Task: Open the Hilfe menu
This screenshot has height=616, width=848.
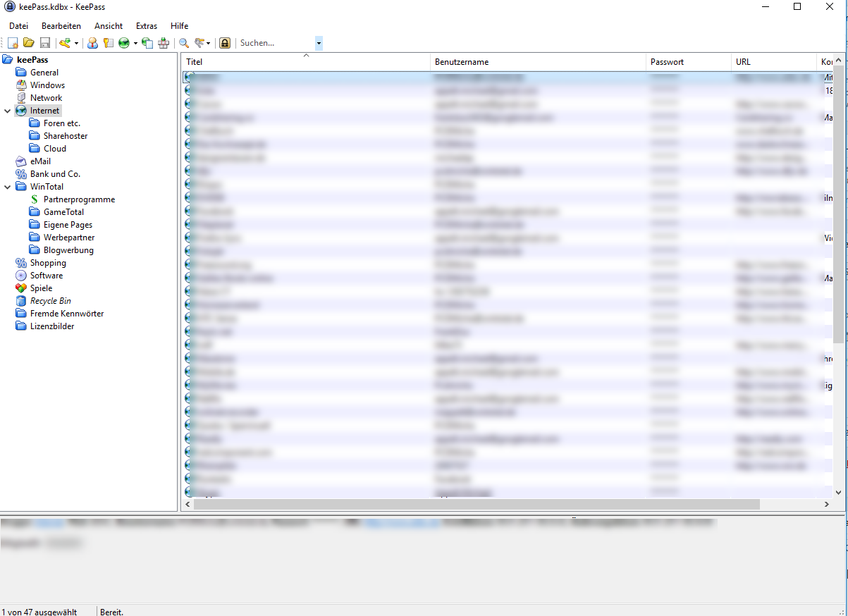Action: point(179,26)
